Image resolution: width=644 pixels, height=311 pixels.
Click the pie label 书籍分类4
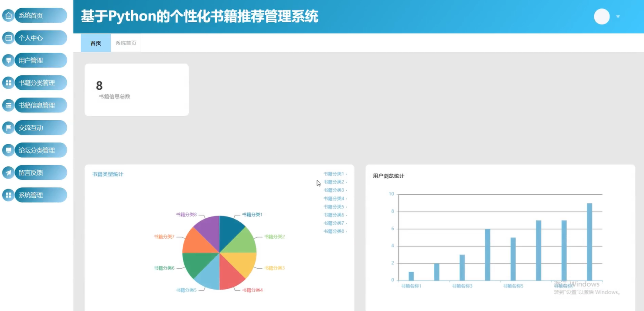pos(252,290)
